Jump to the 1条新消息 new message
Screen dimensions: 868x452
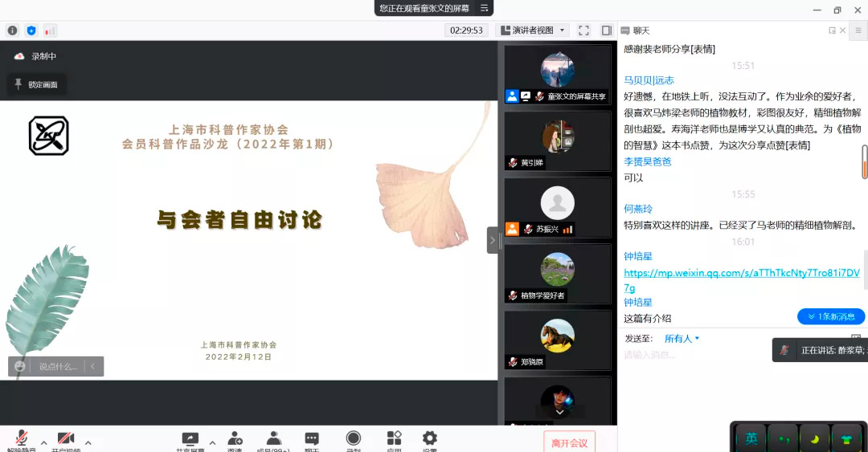pos(831,316)
